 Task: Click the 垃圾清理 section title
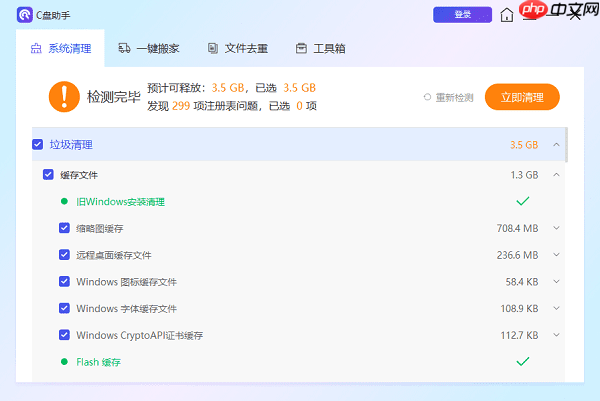pos(71,145)
